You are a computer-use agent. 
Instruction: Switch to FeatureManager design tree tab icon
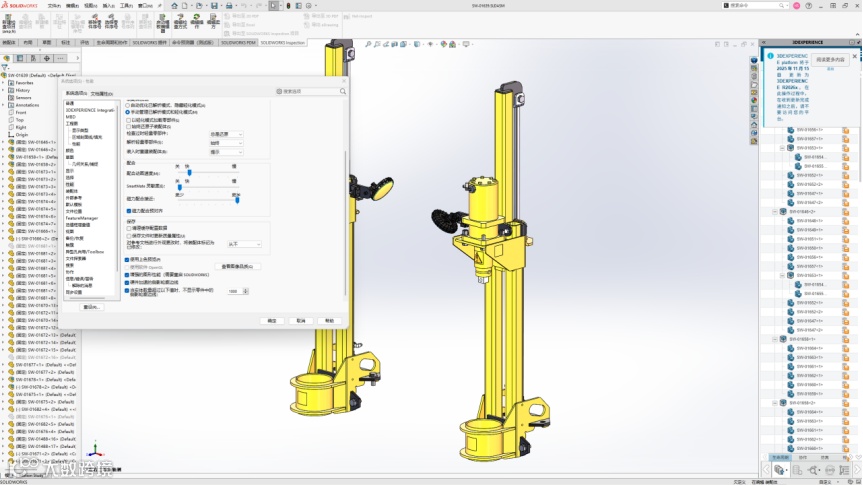pos(7,58)
